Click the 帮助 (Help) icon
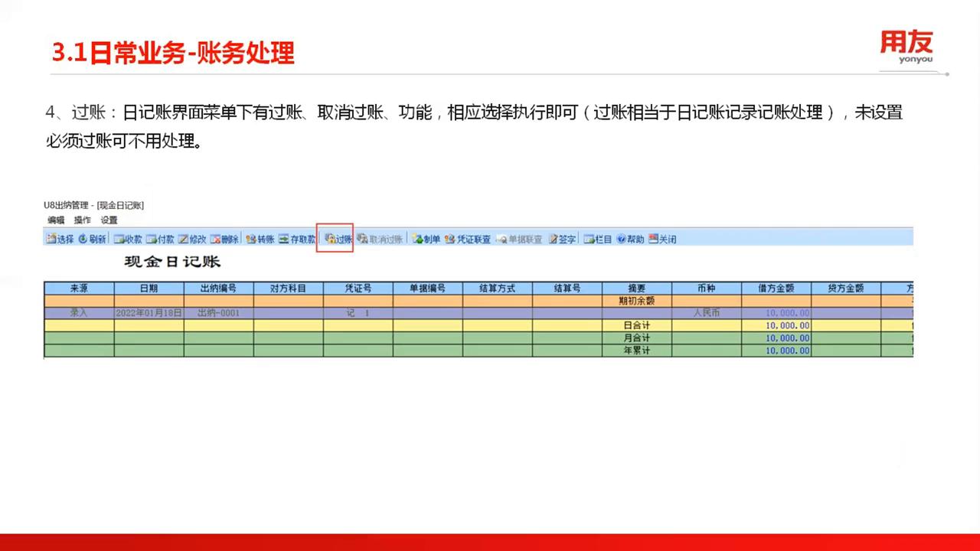 (x=632, y=239)
